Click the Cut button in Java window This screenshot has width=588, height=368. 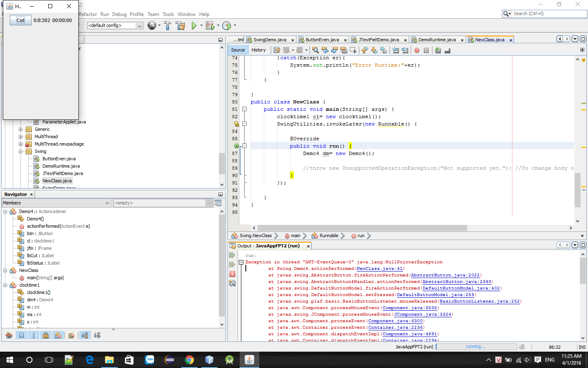[x=20, y=20]
